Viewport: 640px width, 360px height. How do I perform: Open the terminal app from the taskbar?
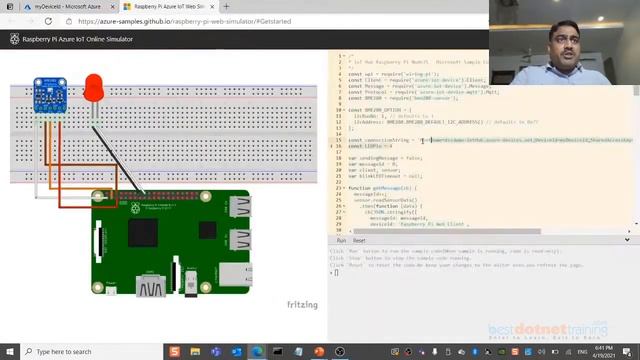click(x=278, y=351)
